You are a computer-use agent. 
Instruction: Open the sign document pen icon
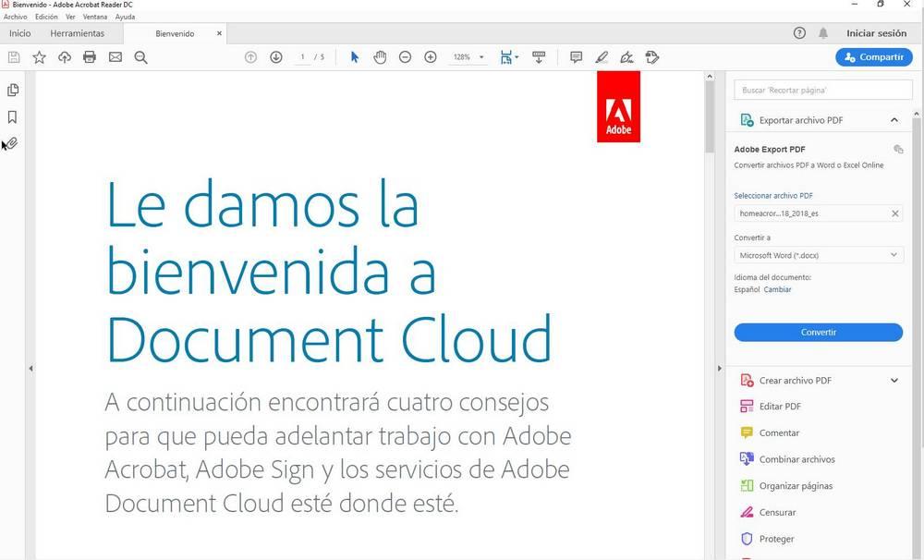tap(627, 57)
